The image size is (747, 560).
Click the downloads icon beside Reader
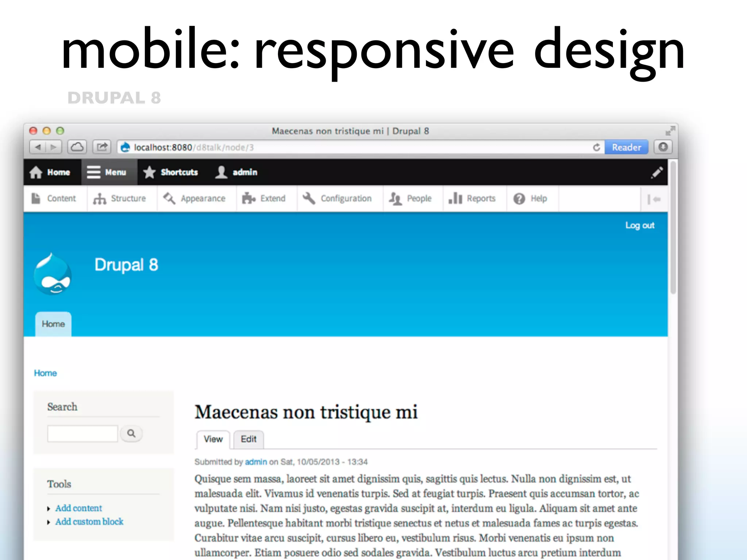[663, 147]
